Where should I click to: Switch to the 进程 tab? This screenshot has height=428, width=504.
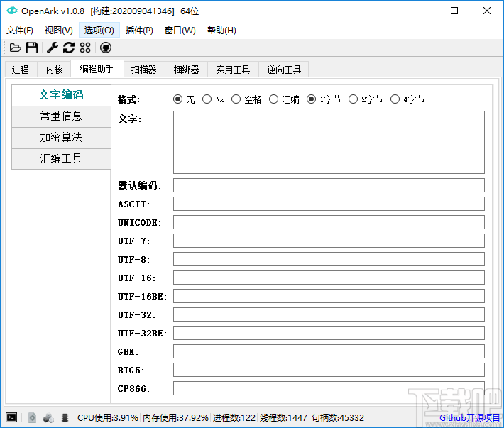point(21,70)
